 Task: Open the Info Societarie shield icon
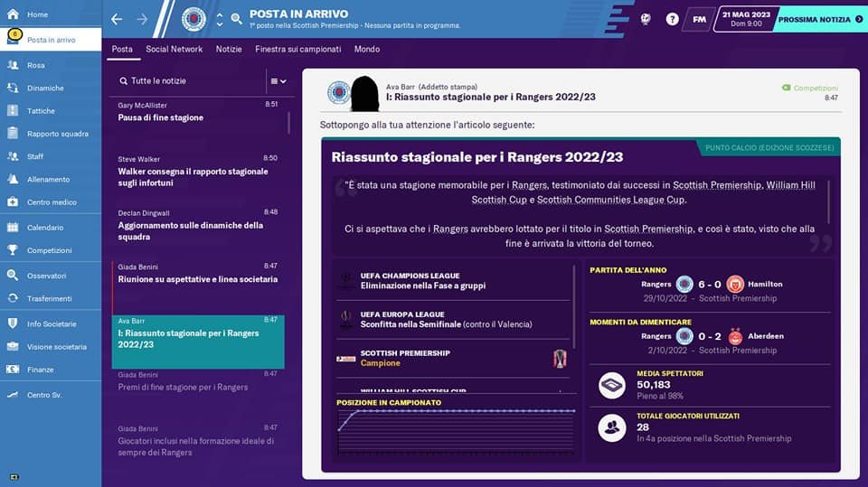coord(13,323)
